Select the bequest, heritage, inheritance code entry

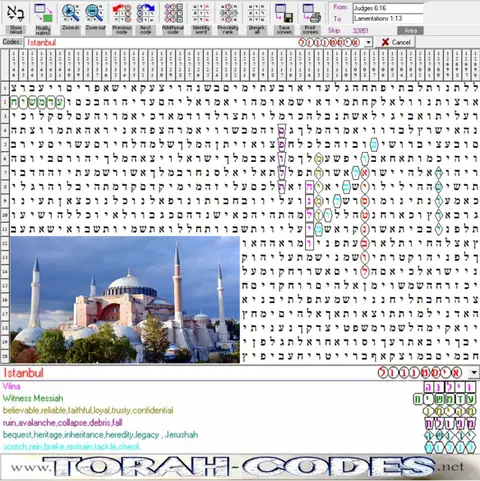[x=100, y=435]
